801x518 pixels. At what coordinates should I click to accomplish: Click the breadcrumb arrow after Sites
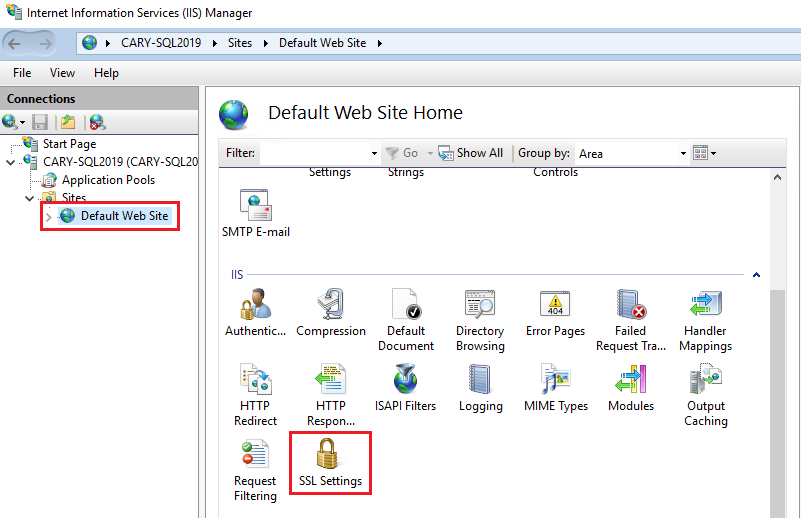266,43
